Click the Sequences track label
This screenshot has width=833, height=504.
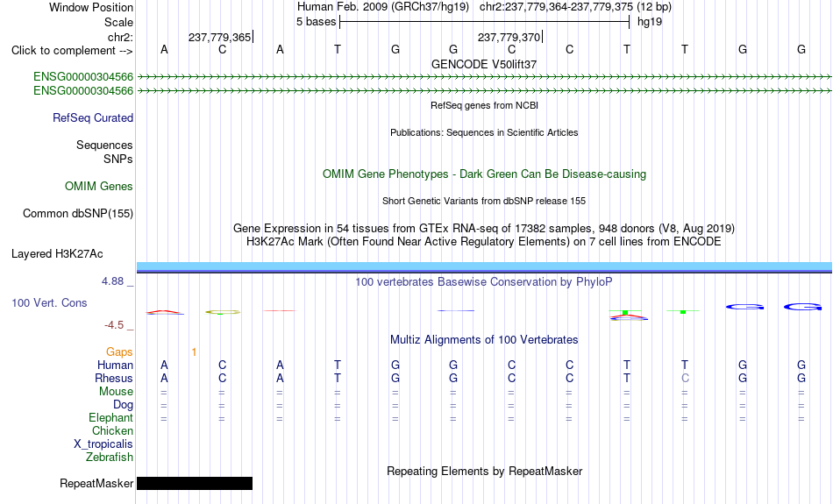[104, 145]
